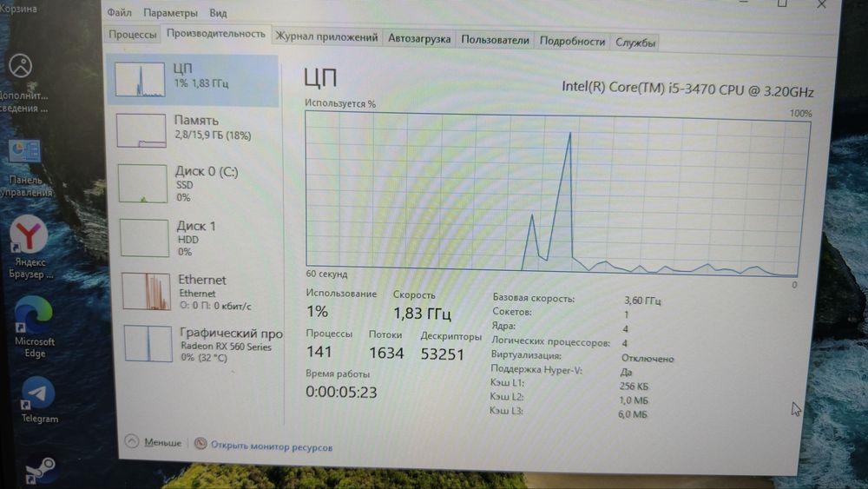Select the Radeon RX 560 GPU thumbnail
868x489 pixels.
pyautogui.click(x=148, y=344)
